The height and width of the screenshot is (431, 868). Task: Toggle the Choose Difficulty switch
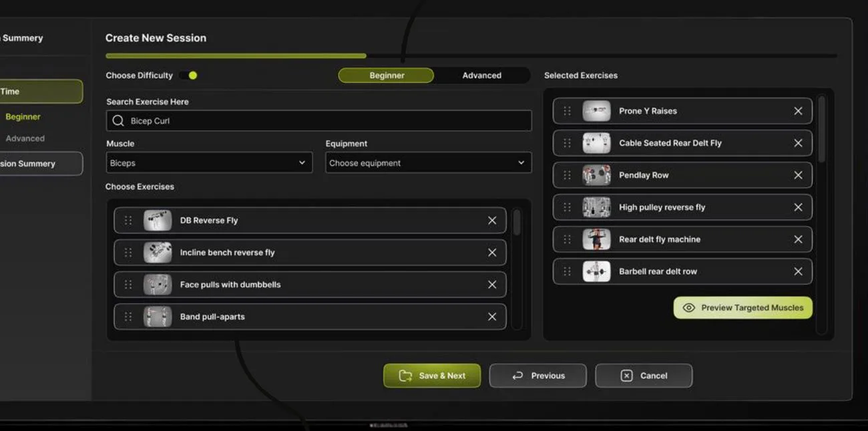click(188, 76)
